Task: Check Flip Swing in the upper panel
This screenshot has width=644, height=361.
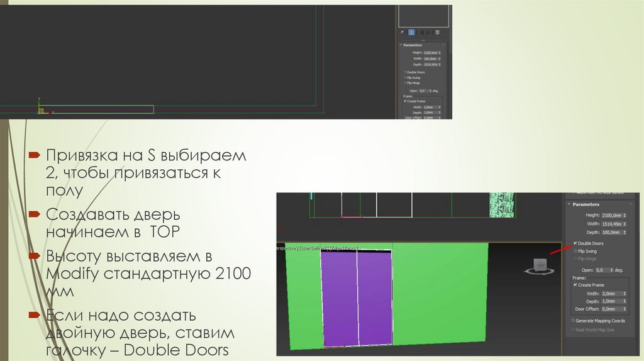Action: click(x=405, y=77)
